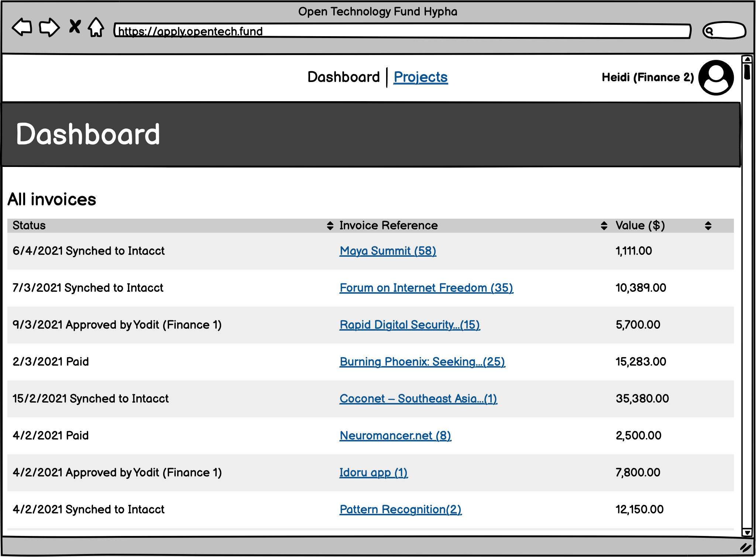Select the Dashboard navigation item
The height and width of the screenshot is (557, 756).
[344, 77]
